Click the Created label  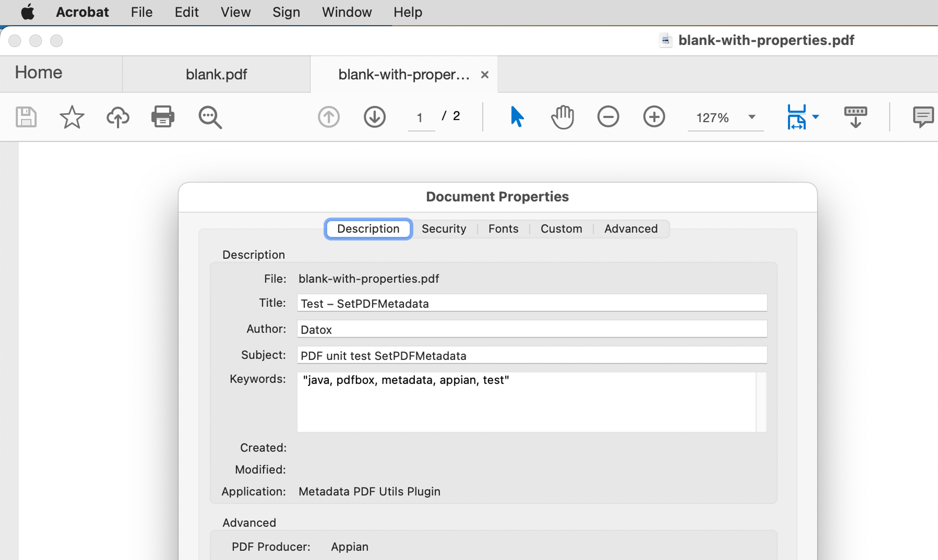coord(263,448)
